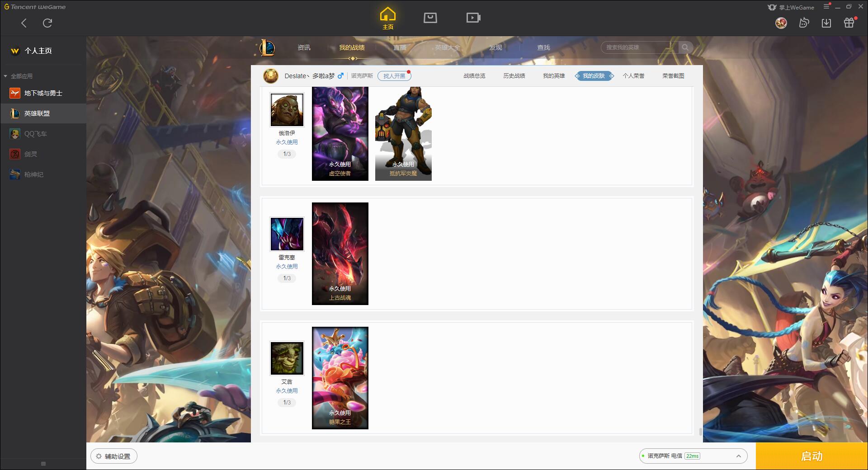Click the 1/3 count under 艾翁
Image resolution: width=868 pixels, height=470 pixels.
pos(287,403)
